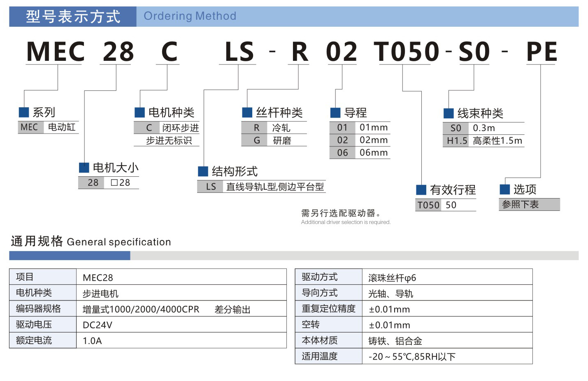Image resolution: width=588 pixels, height=381 pixels.
Task: Click the '有效行程' label
Action: [x=453, y=189]
